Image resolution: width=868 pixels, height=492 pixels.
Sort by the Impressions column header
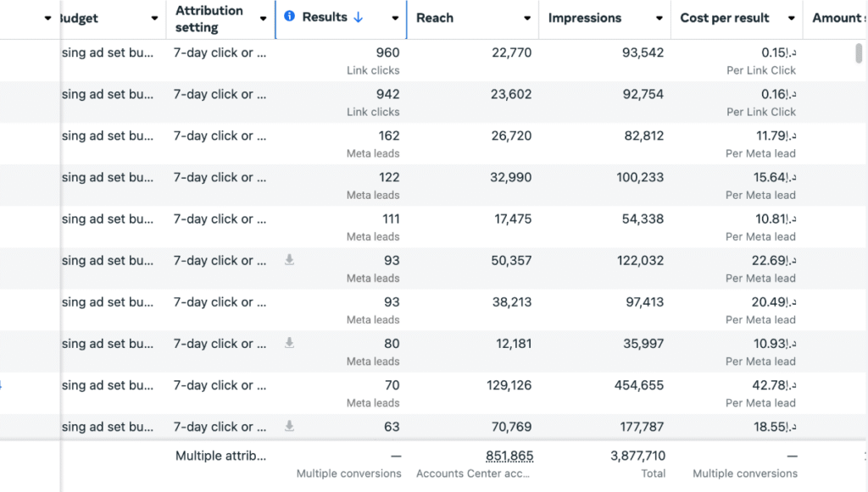[x=585, y=18]
